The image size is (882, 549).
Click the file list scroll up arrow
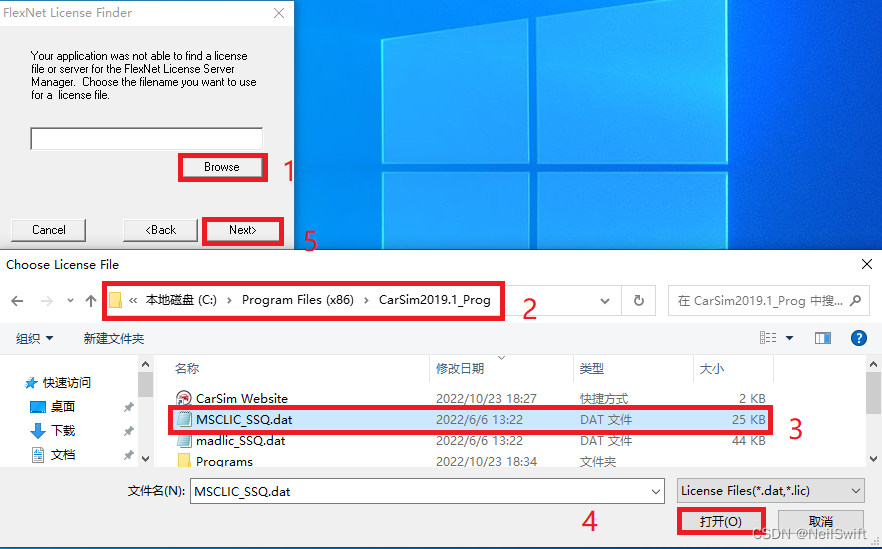(873, 364)
